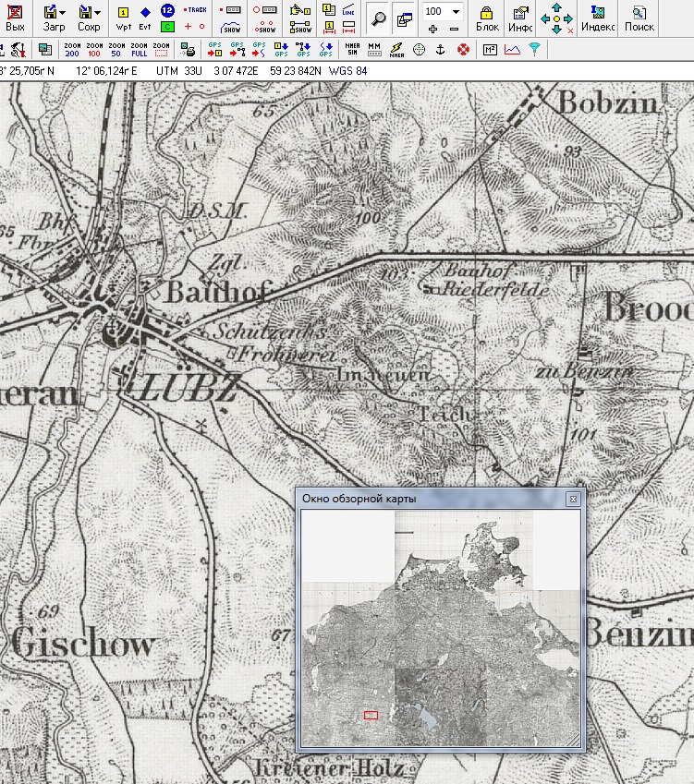This screenshot has height=784, width=694.
Task: Open the track profile graph icon
Action: click(511, 49)
